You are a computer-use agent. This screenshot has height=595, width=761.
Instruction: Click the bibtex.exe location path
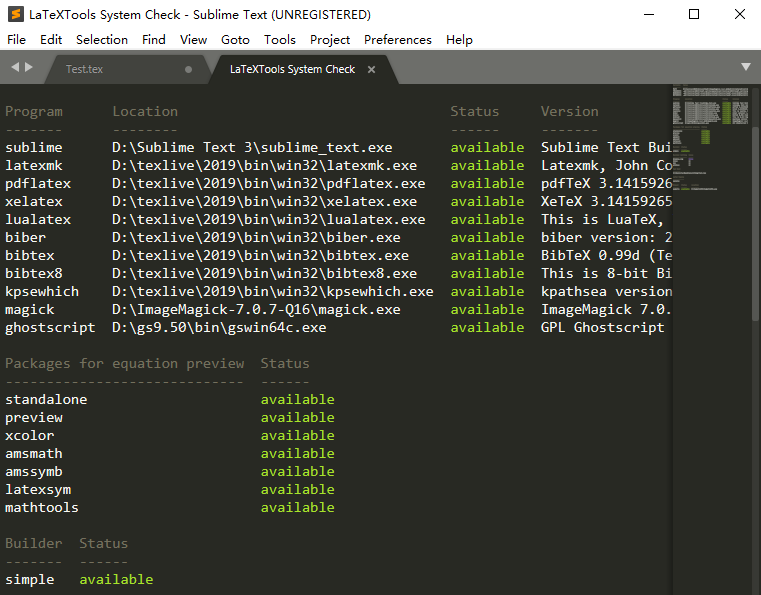[x=261, y=255]
